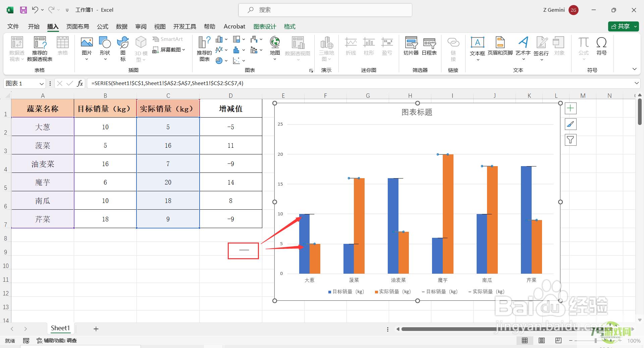
Task: Insert Timeline (日程表)
Action: tap(429, 46)
